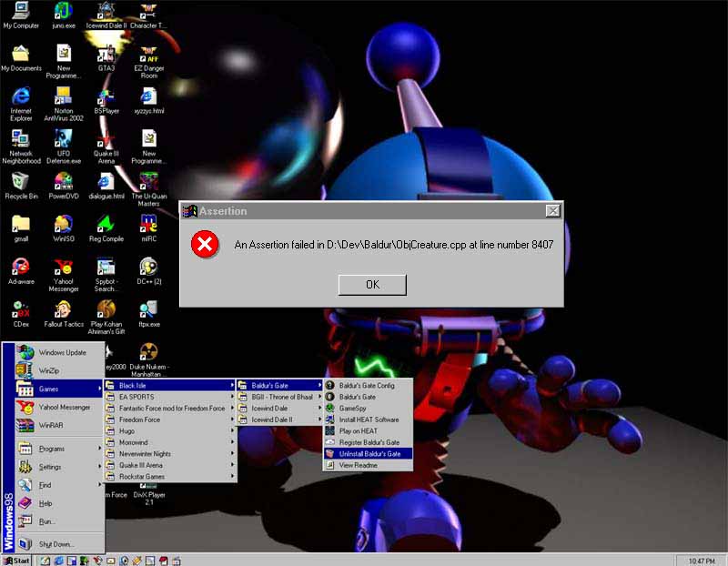
Task: Choose Register Baldur's Gate
Action: tap(368, 442)
